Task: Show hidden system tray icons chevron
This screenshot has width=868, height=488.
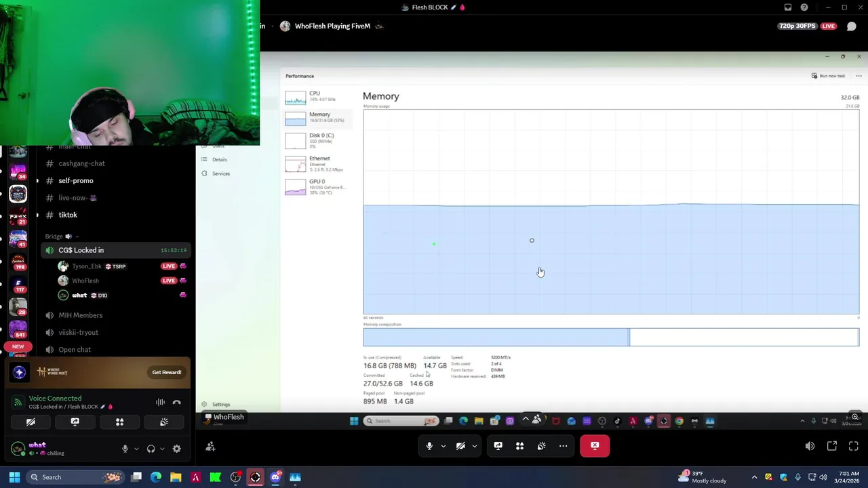Action: [x=754, y=477]
